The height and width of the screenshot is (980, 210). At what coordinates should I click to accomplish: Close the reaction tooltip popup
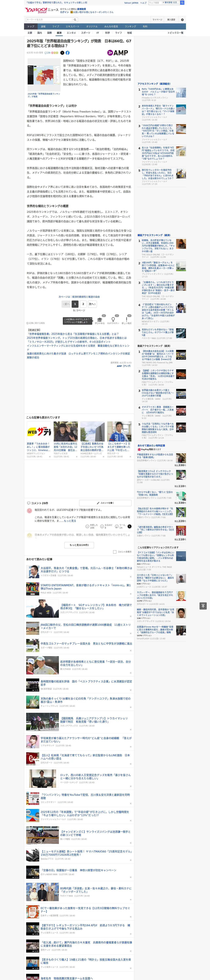(x=91, y=319)
